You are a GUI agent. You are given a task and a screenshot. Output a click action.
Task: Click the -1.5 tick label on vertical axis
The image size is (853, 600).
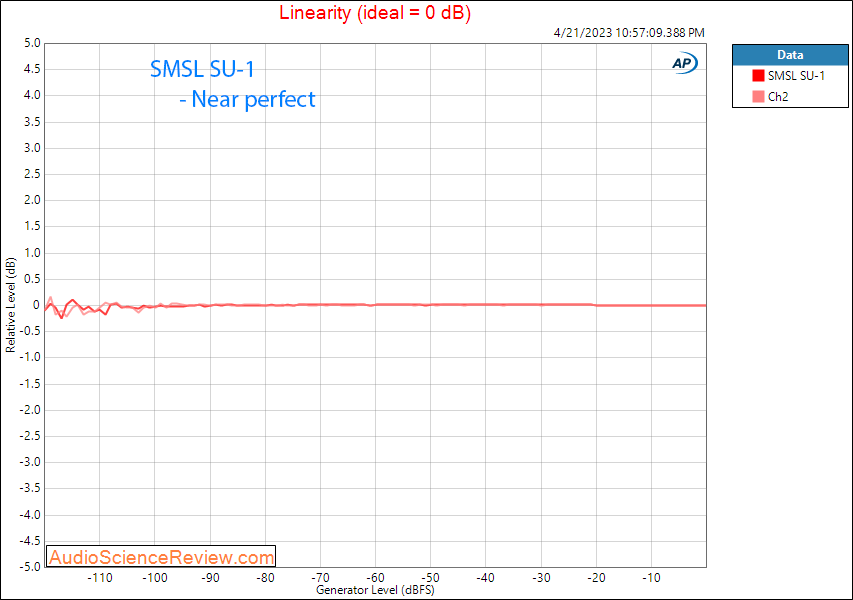click(30, 384)
